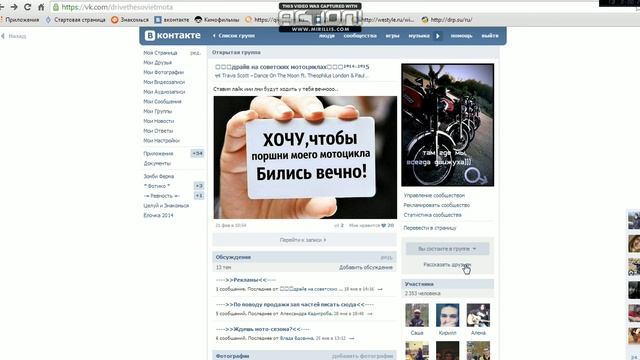Open Приложения in sidebar
The width and height of the screenshot is (640, 360).
[158, 153]
